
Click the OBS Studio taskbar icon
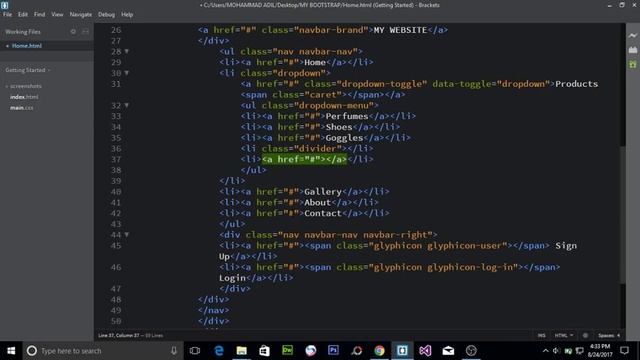click(471, 351)
